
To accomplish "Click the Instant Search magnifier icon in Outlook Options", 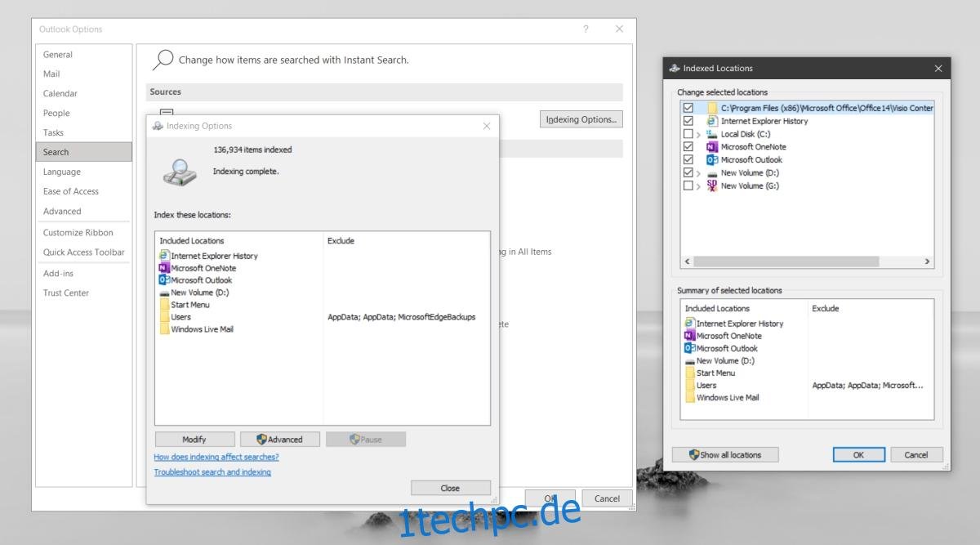I will click(163, 60).
